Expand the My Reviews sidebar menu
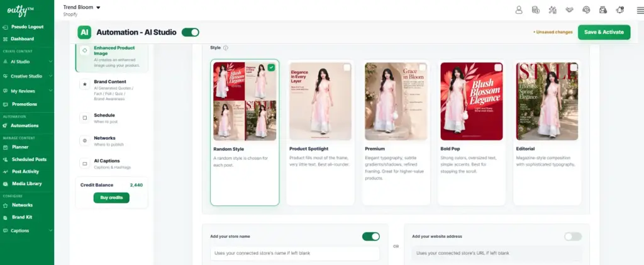The image size is (644, 265). pos(50,91)
